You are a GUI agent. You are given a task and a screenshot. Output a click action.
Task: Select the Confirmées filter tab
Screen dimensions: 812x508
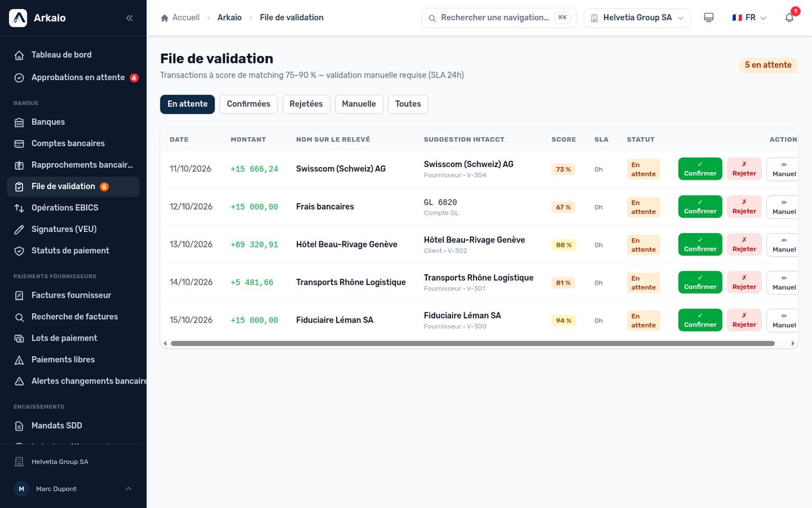pyautogui.click(x=249, y=104)
